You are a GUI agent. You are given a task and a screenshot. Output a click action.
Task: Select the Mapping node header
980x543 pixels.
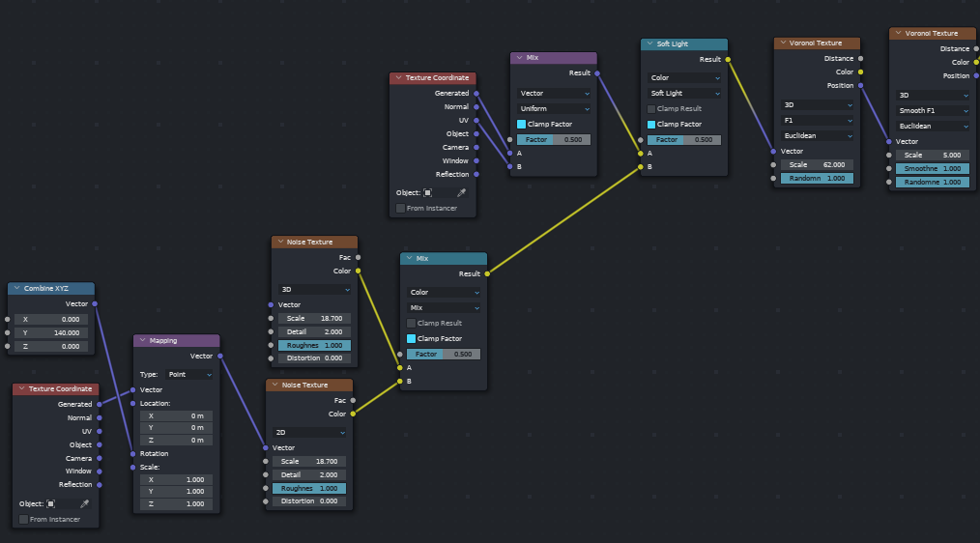pyautogui.click(x=176, y=340)
